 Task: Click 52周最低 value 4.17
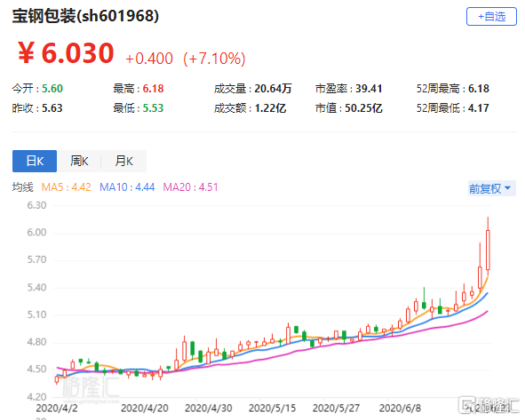coord(479,108)
